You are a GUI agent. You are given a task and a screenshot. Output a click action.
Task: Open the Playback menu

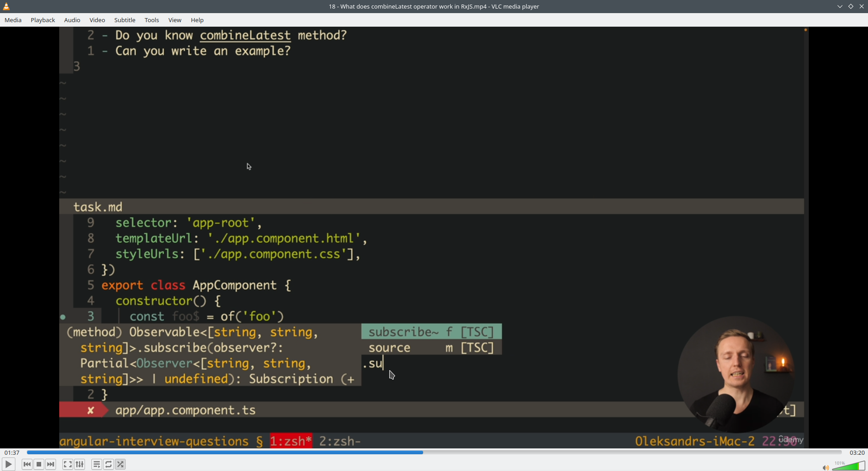(x=43, y=20)
